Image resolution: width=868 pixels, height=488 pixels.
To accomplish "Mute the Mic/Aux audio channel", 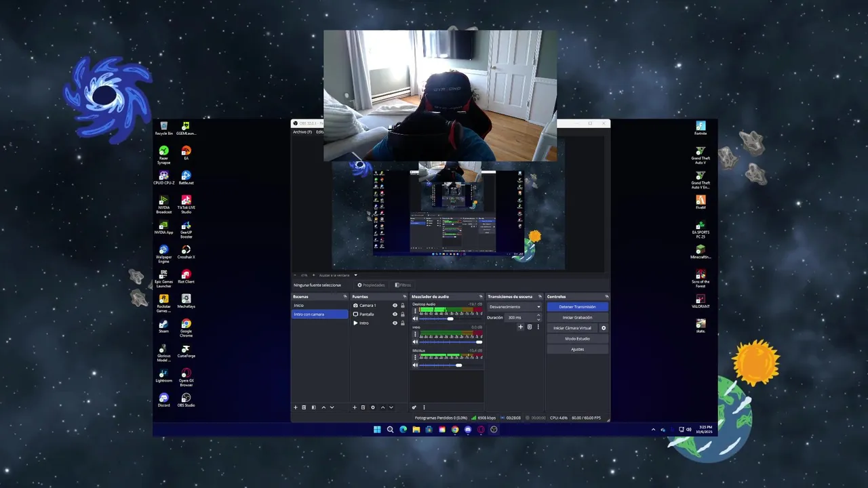I will [416, 365].
